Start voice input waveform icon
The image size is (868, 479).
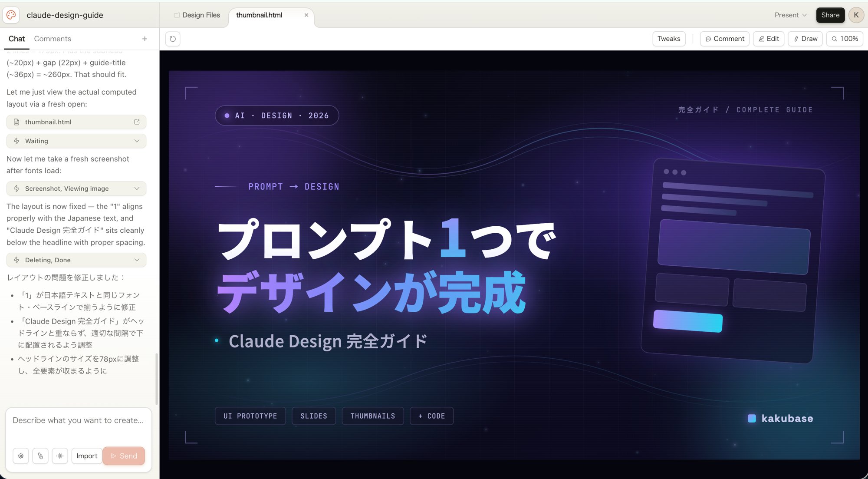(x=60, y=456)
